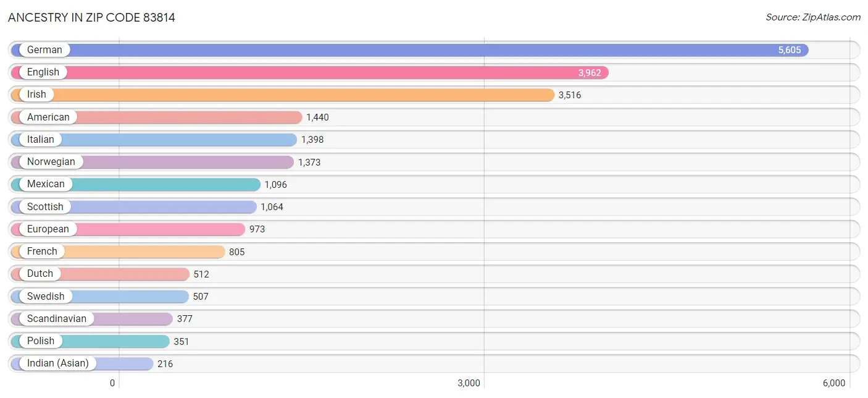Click the Scottish bar label
868x398 pixels.
[45, 206]
